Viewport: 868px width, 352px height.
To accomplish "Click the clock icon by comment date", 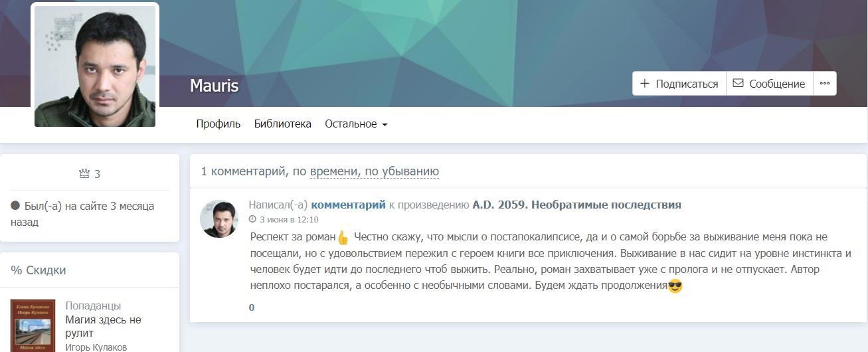I will 252,220.
